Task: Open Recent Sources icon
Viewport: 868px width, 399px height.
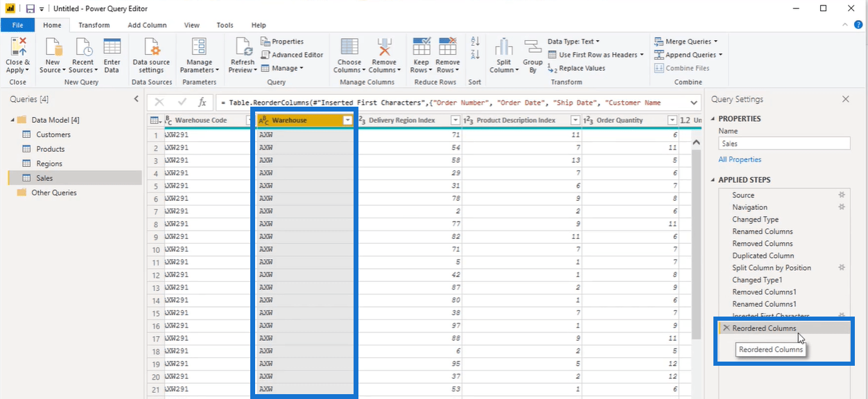Action: coord(83,47)
